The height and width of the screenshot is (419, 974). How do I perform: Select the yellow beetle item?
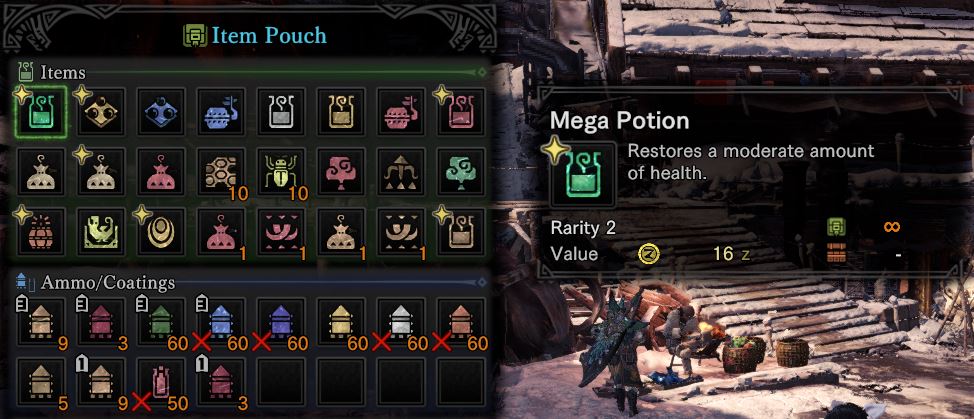[x=281, y=172]
